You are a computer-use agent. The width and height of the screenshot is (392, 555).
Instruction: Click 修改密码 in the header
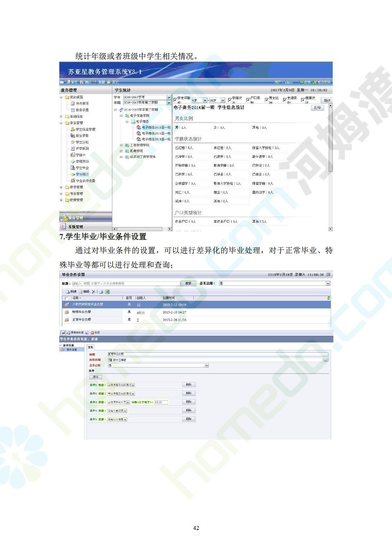[322, 82]
